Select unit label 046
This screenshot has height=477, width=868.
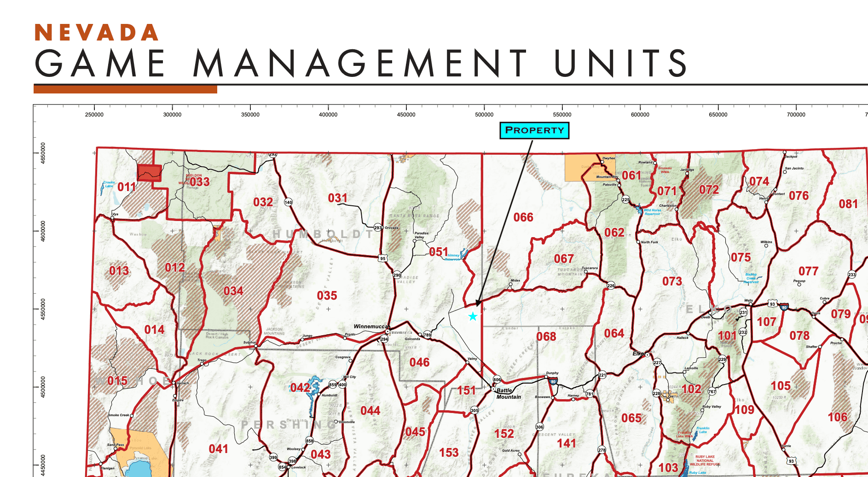click(419, 362)
